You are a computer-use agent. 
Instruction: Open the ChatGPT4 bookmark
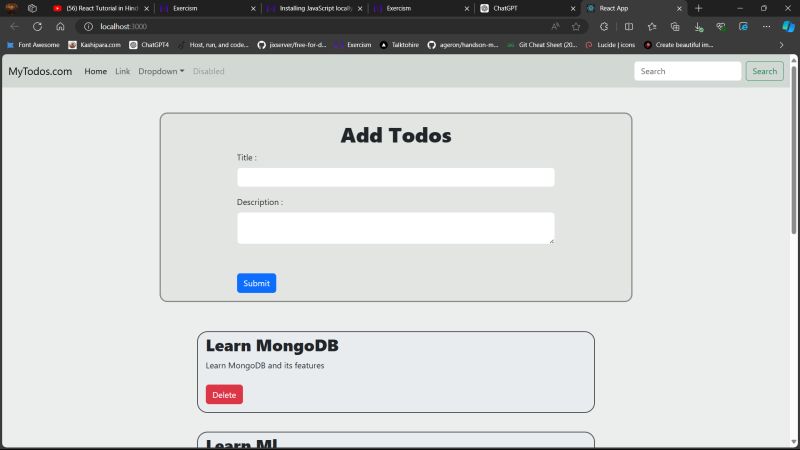(149, 45)
